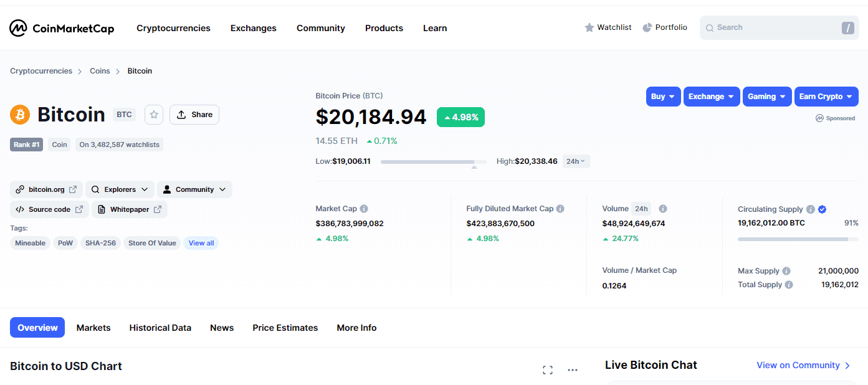
Task: Click the slash shortcut key badge
Action: 847,28
